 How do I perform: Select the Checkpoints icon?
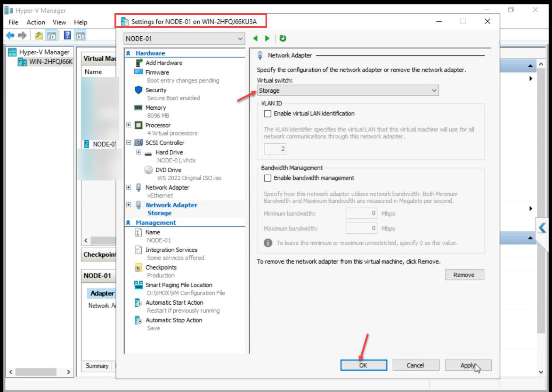click(139, 267)
